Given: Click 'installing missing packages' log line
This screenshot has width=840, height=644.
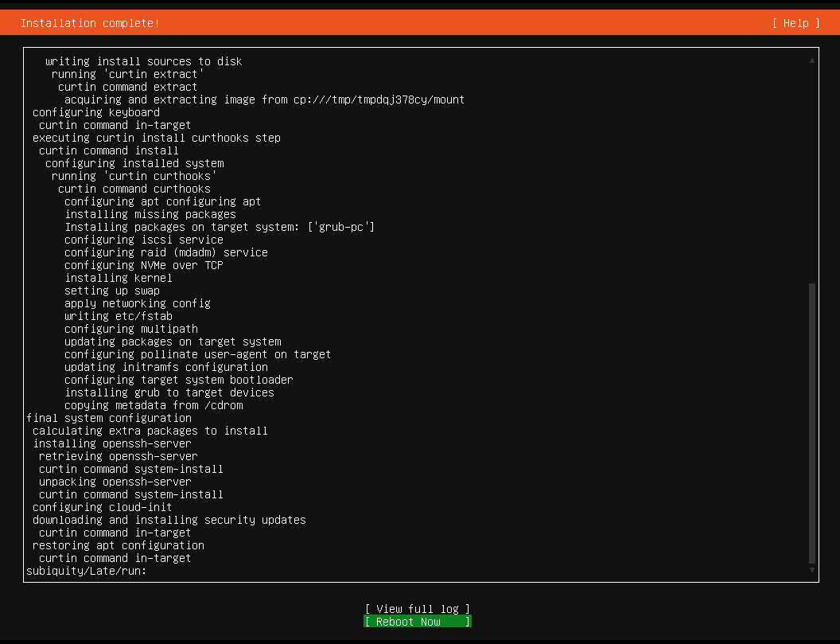Looking at the screenshot, I should 150,214.
